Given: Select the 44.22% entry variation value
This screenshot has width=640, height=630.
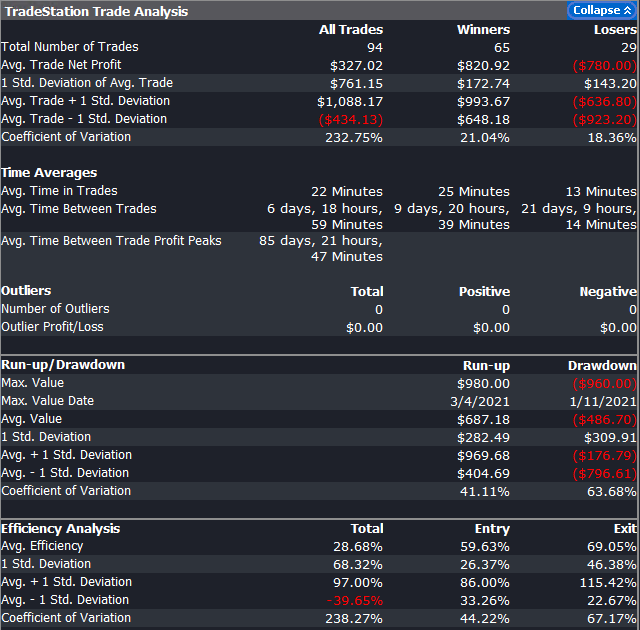Looking at the screenshot, I should tap(485, 618).
